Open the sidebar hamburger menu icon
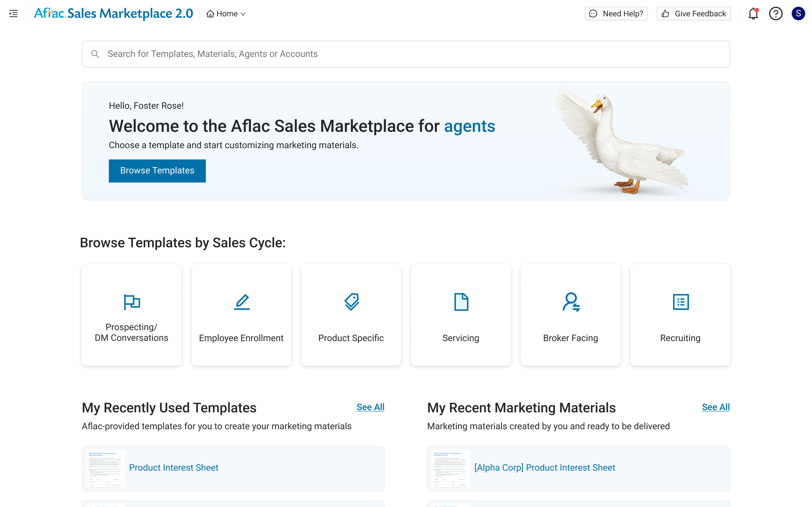 click(x=14, y=14)
